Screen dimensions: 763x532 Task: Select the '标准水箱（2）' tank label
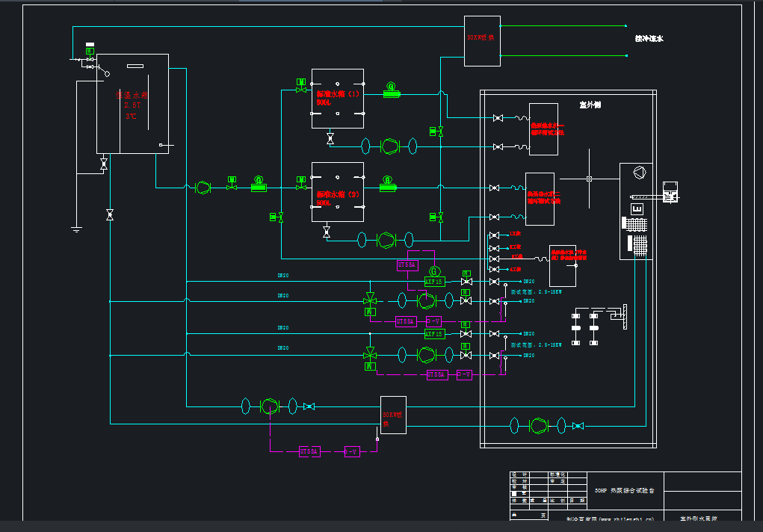click(338, 194)
